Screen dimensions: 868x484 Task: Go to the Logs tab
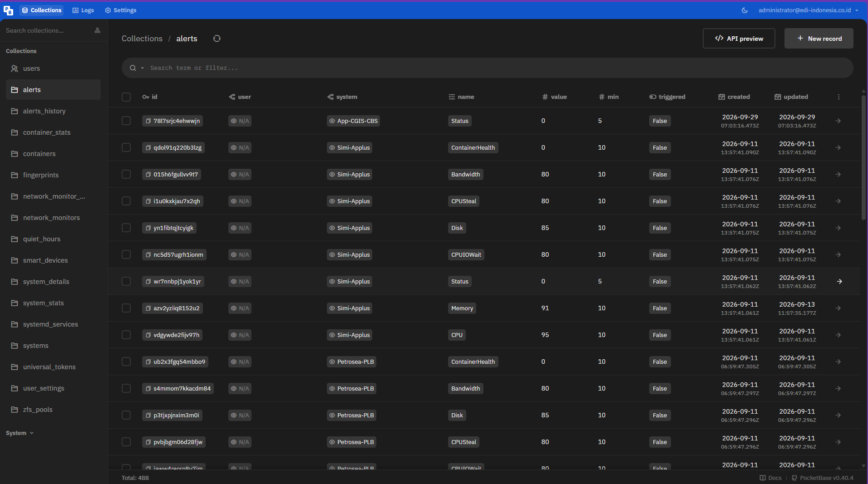(x=83, y=10)
